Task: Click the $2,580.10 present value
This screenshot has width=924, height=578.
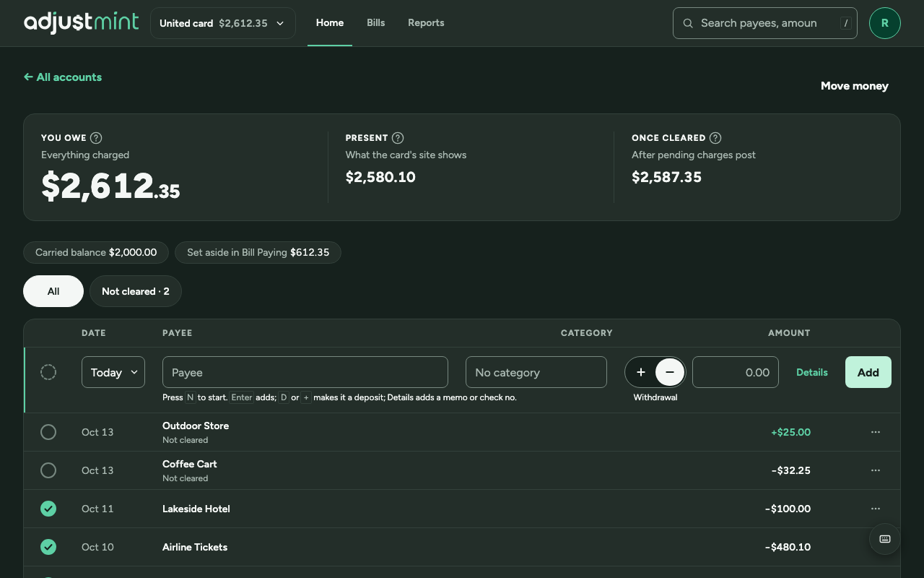Action: [380, 177]
